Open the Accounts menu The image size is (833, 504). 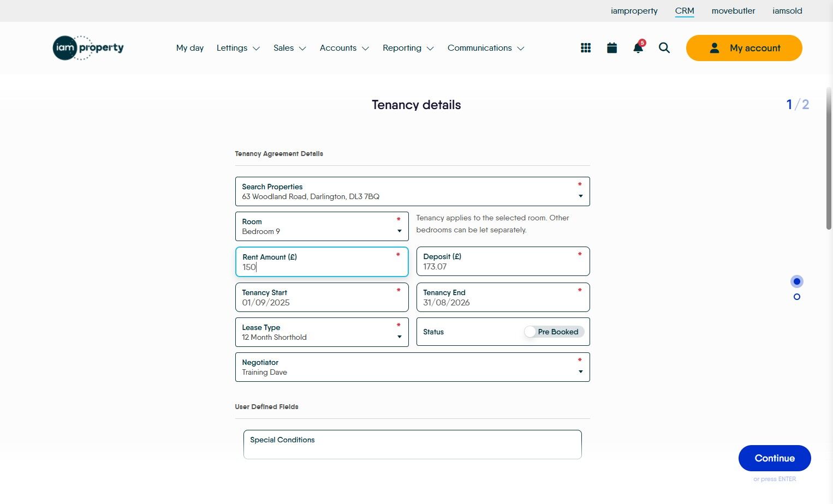[x=344, y=48]
